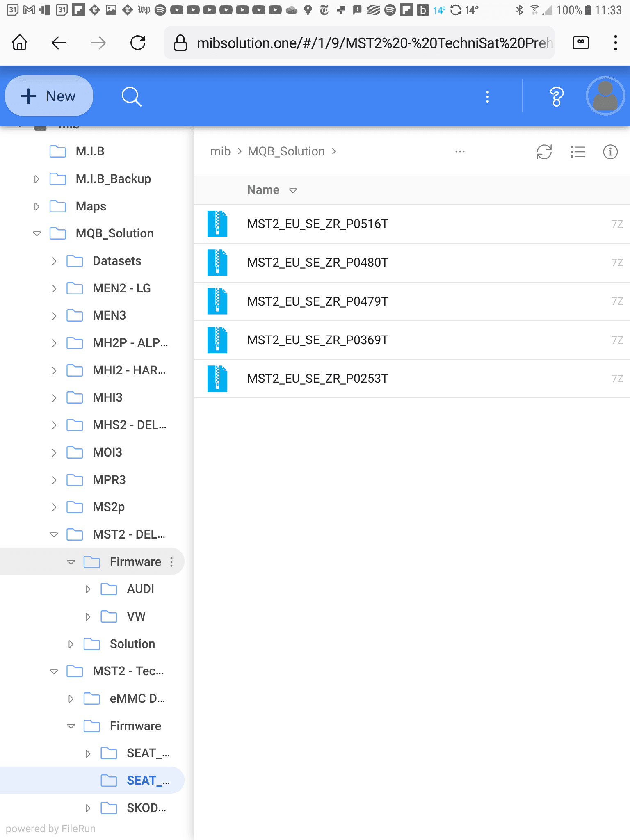Click zip icon of P0369T file
The width and height of the screenshot is (630, 840).
click(x=217, y=340)
